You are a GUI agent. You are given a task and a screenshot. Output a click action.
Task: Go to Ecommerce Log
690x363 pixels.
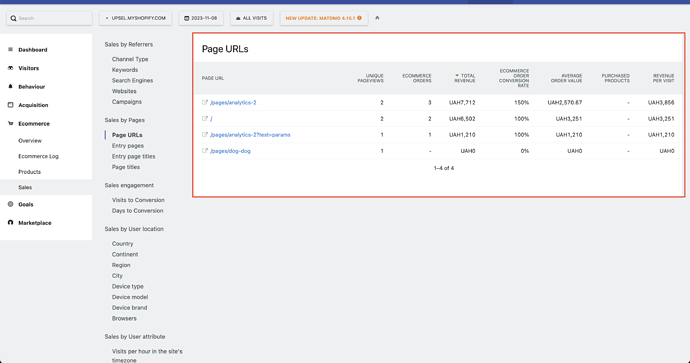pos(38,156)
